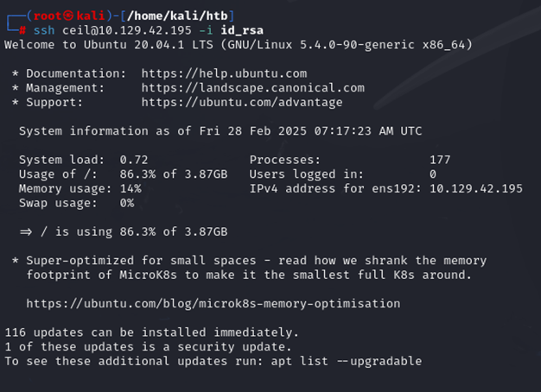Click the ens192 IPv4 address value
Image resolution: width=541 pixels, height=392 pixels.
point(475,188)
